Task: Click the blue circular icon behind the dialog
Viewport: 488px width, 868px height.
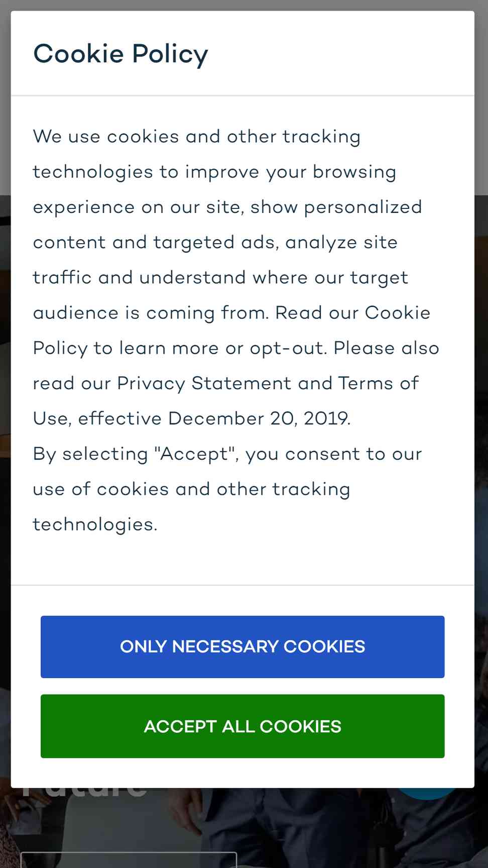Action: tap(427, 794)
